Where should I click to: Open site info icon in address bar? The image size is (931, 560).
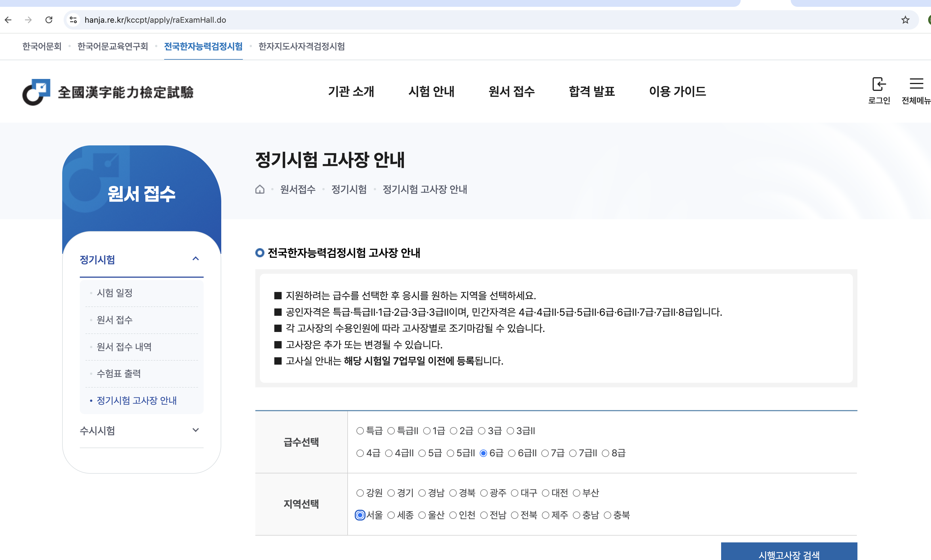[x=74, y=20]
